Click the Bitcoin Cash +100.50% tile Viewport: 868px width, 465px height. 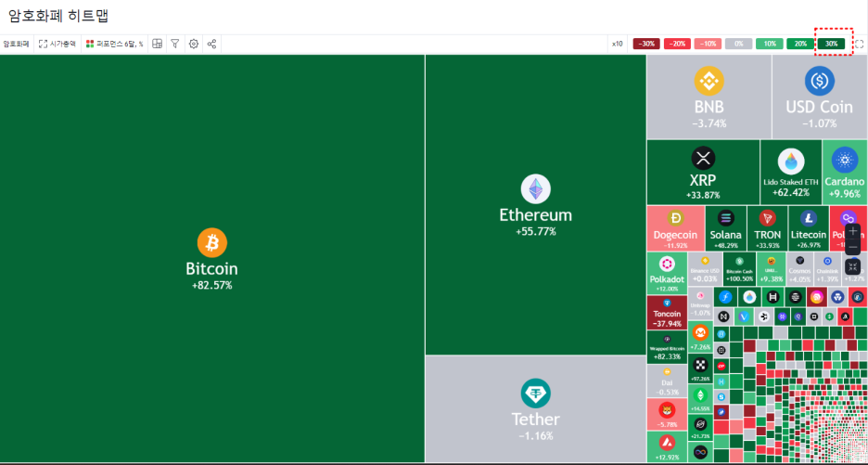tap(740, 269)
